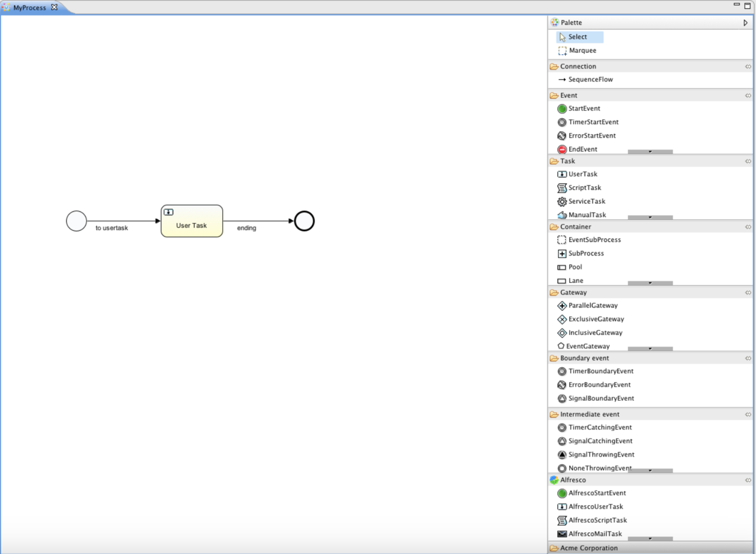
Task: Select the ScriptTask tool
Action: tap(579, 187)
